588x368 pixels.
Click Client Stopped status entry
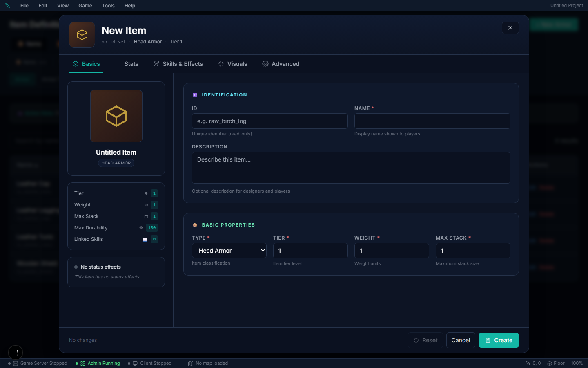tap(149, 363)
